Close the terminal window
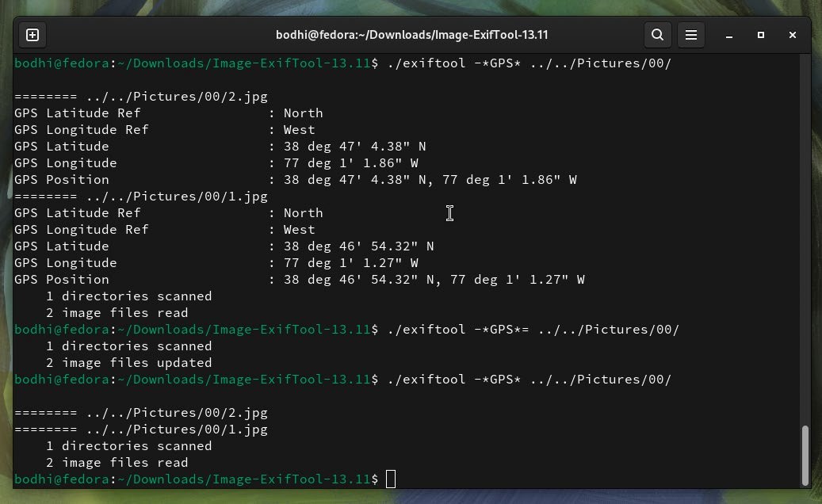This screenshot has height=504, width=822. coord(793,35)
